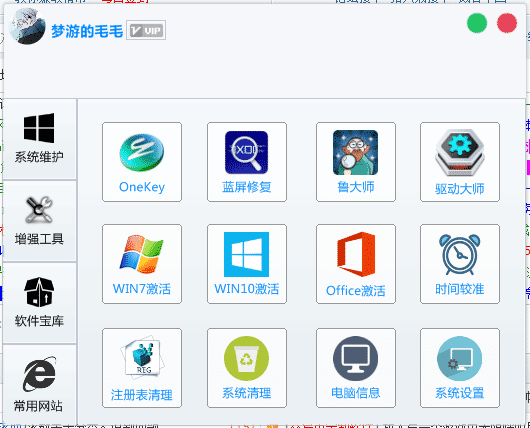The height and width of the screenshot is (428, 530).
Task: Start WIN10激活 activation
Action: click(247, 264)
